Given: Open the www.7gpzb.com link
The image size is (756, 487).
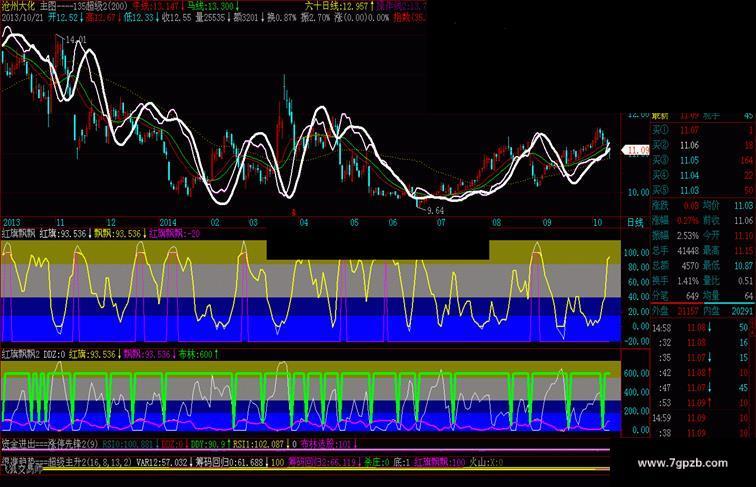Looking at the screenshot, I should [x=682, y=463].
